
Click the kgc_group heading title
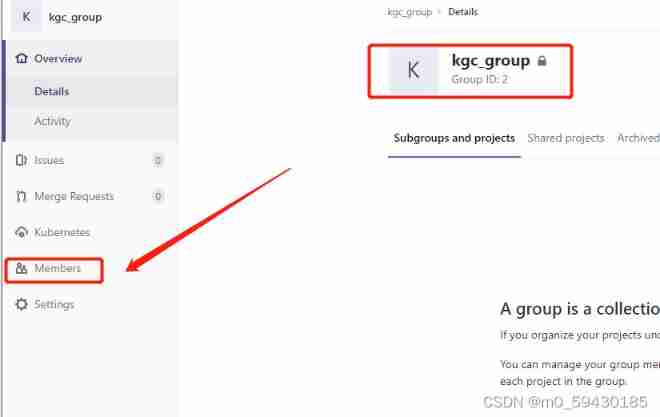click(x=491, y=61)
